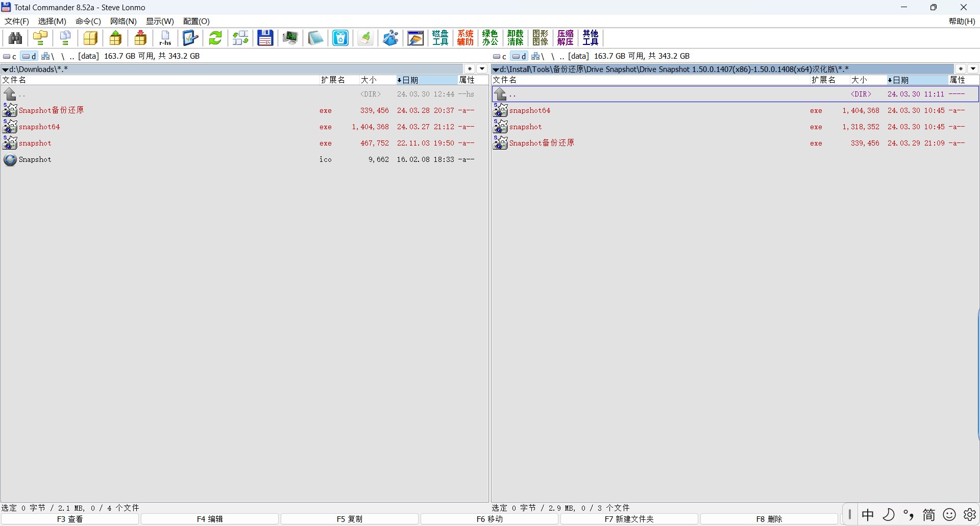Open the 图形图像 toolbar menu
Image resolution: width=980 pixels, height=526 pixels.
pos(541,38)
